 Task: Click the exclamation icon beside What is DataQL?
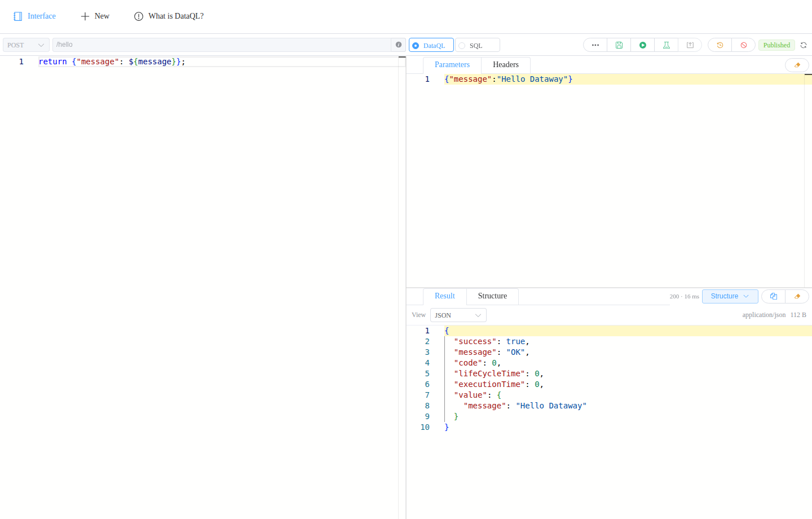coord(139,16)
